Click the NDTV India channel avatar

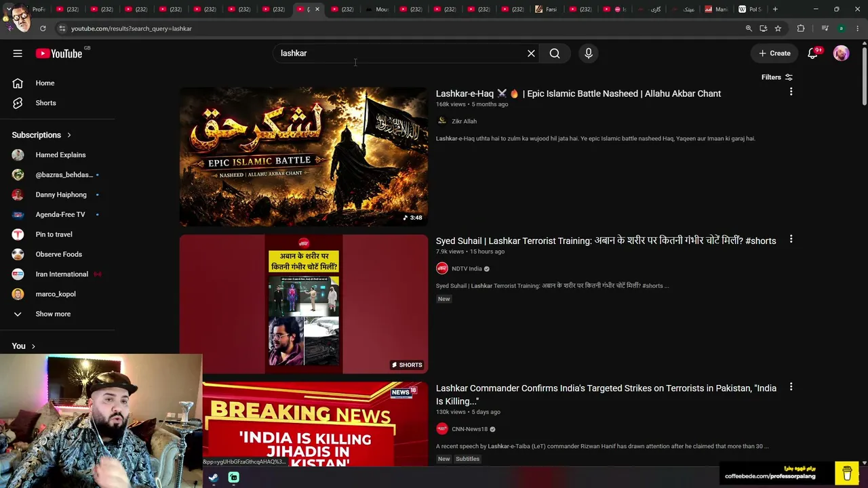point(442,268)
